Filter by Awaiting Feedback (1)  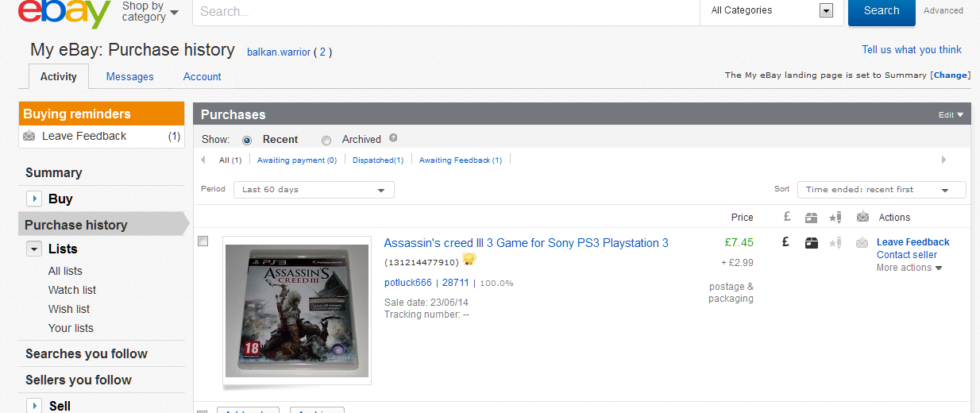click(461, 160)
